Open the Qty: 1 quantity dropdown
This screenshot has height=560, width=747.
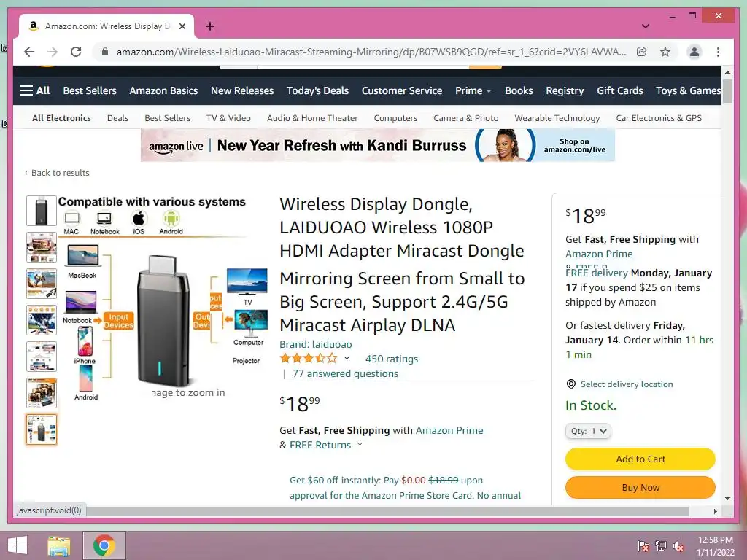(x=589, y=431)
